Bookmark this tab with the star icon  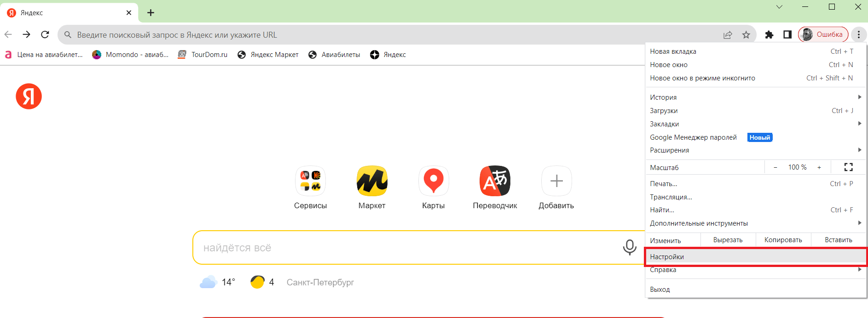746,35
